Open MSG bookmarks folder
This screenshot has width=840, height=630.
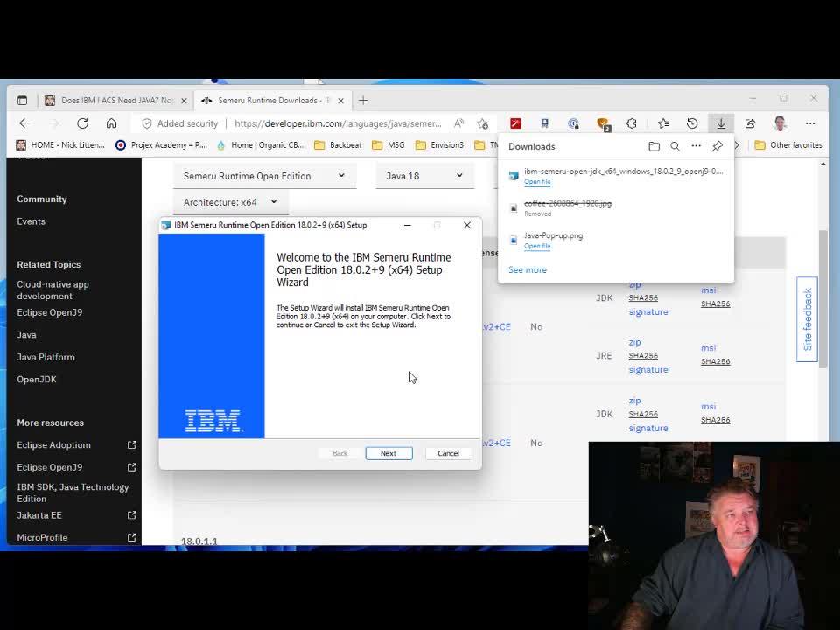tap(388, 144)
